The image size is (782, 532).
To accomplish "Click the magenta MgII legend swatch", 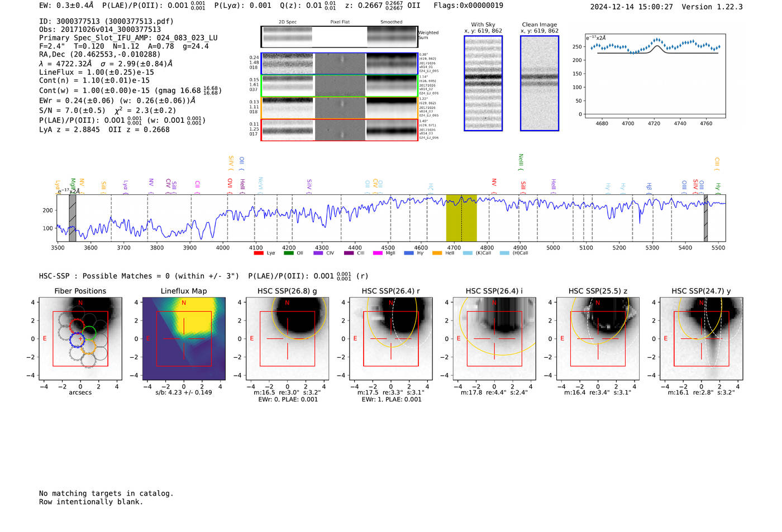I will point(378,253).
